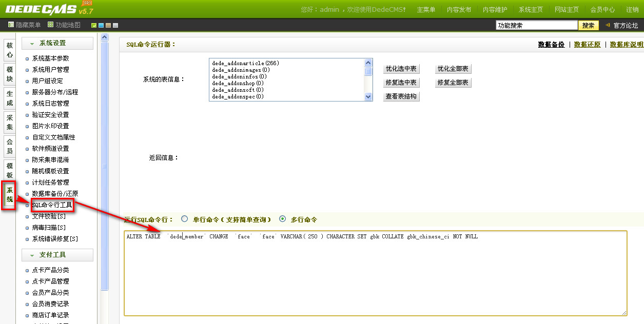The height and width of the screenshot is (324, 644).
Task: Open the 功能地图 function map icon
Action: click(x=50, y=25)
